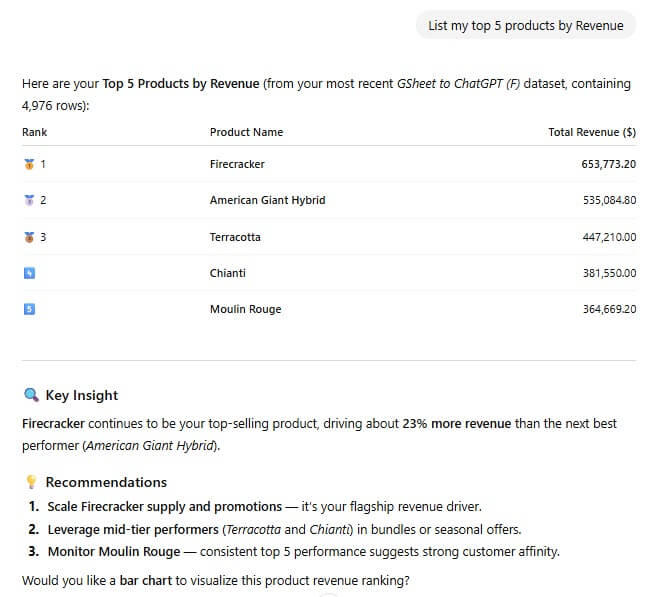Click the Total Revenue ($) column header
This screenshot has height=597, width=659.
(x=592, y=132)
